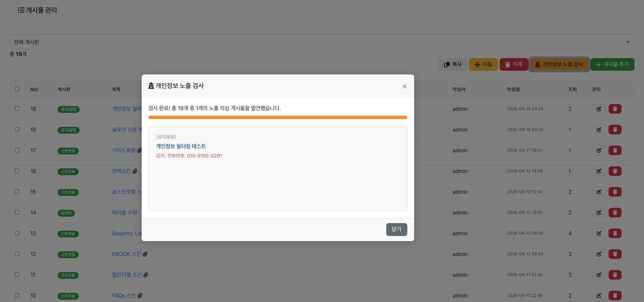Image resolution: width=644 pixels, height=302 pixels.
Task: Open FAQs 스킨 post link
Action: coord(124,296)
